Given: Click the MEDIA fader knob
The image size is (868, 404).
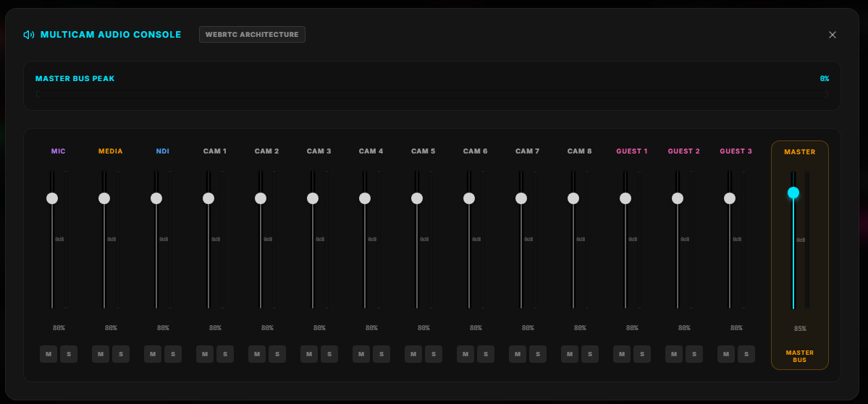Looking at the screenshot, I should 104,198.
